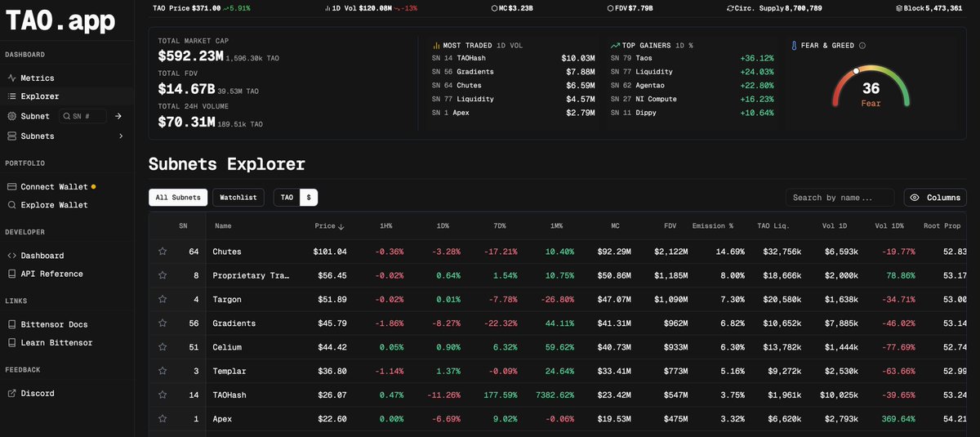Open Metrics from the dashboard sidebar

click(x=37, y=78)
